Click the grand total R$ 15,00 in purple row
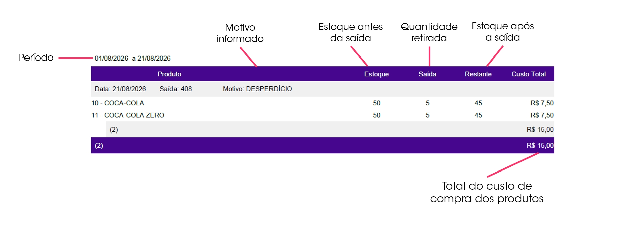The height and width of the screenshot is (228, 644). pos(540,145)
